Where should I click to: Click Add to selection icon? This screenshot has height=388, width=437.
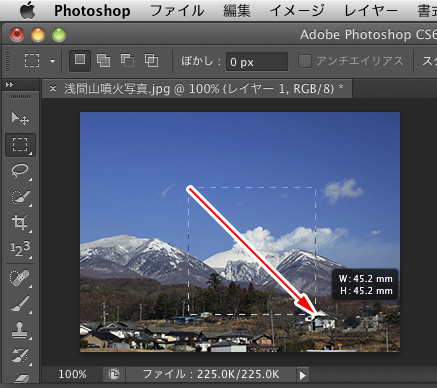tap(103, 61)
